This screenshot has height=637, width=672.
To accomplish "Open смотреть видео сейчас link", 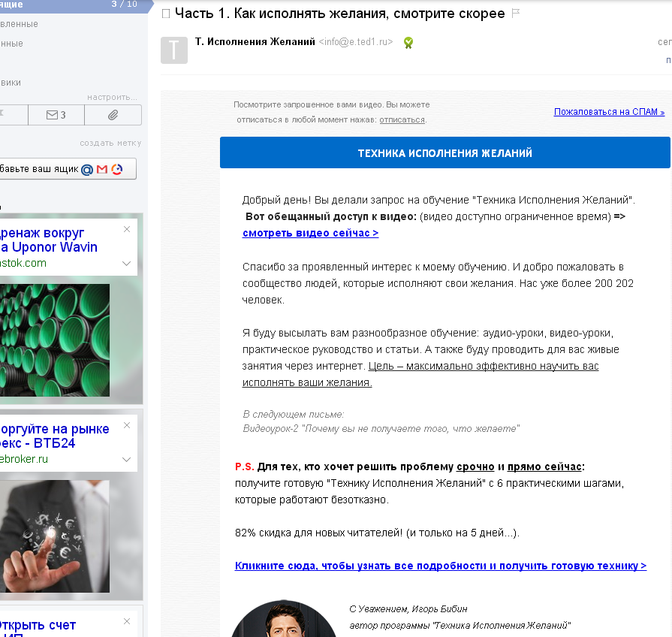I will point(310,233).
